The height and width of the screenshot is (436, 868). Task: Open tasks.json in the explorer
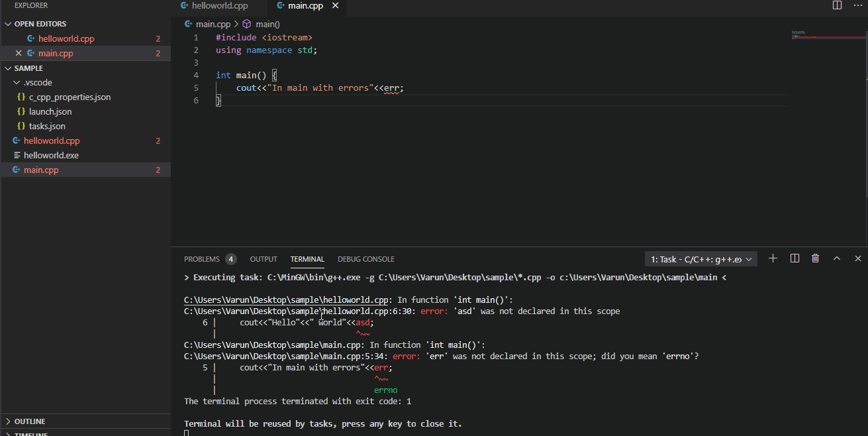85,126
